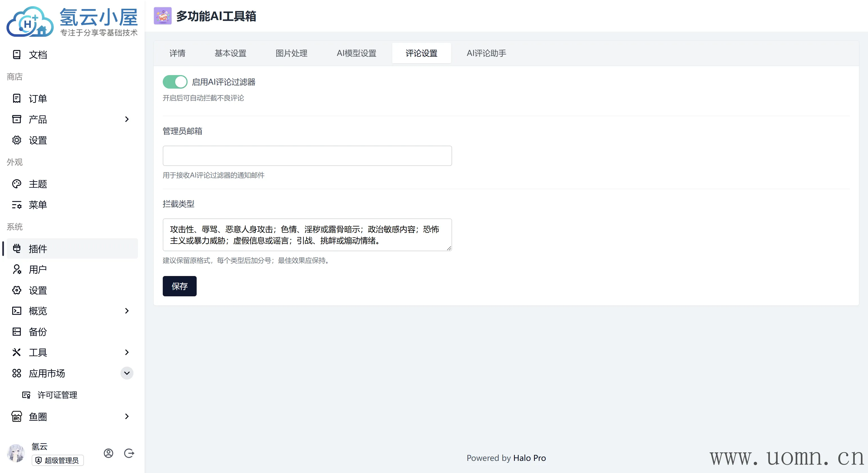Click the 文档 document icon in sidebar
The height and width of the screenshot is (473, 868).
[x=16, y=54]
